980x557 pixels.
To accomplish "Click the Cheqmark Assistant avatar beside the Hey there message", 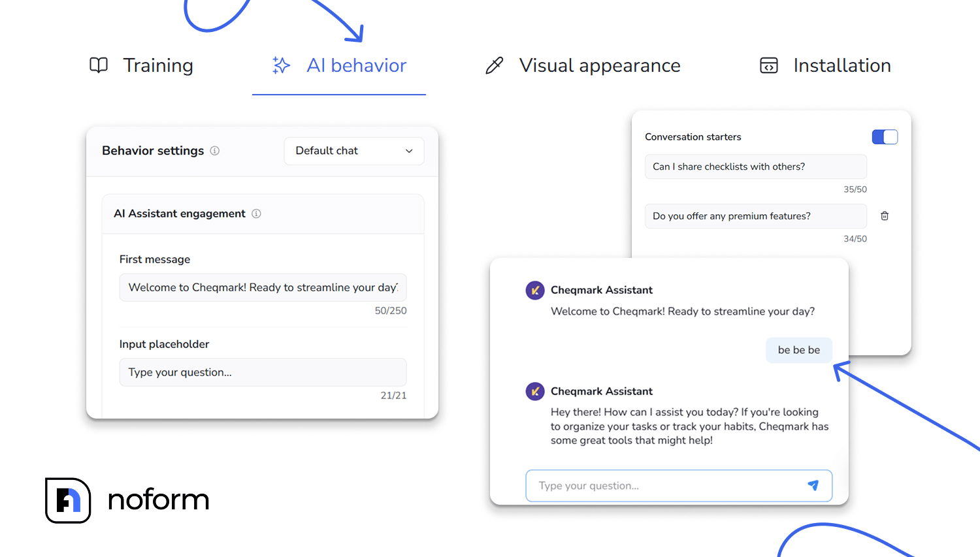I will [x=535, y=391].
